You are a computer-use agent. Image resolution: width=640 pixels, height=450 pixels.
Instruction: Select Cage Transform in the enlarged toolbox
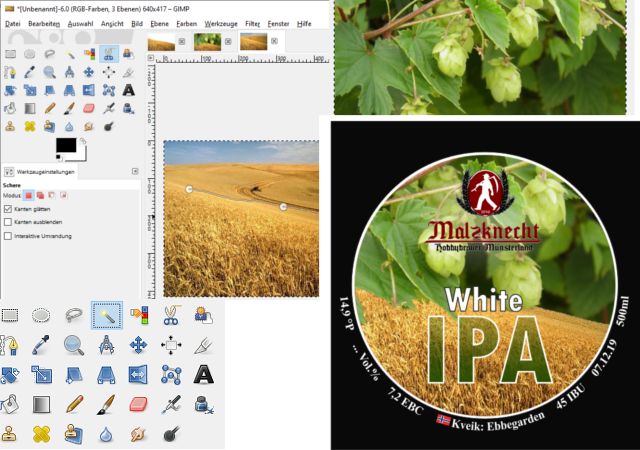[171, 375]
